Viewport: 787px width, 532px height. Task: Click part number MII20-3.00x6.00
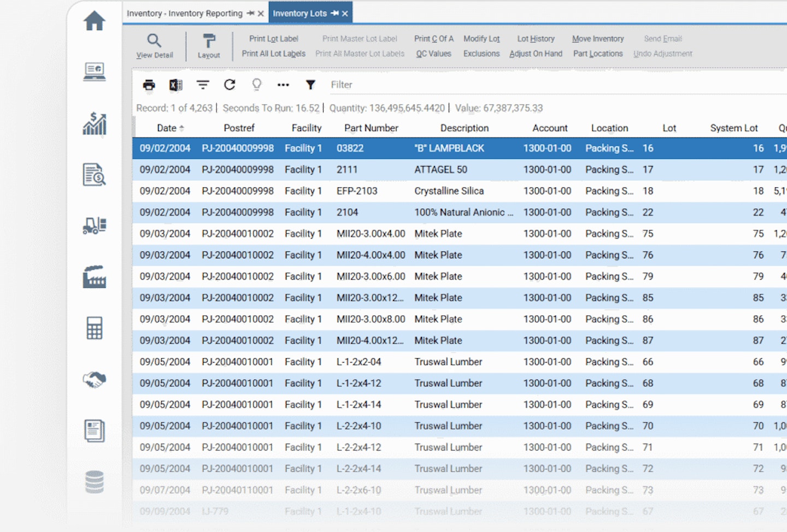click(371, 276)
